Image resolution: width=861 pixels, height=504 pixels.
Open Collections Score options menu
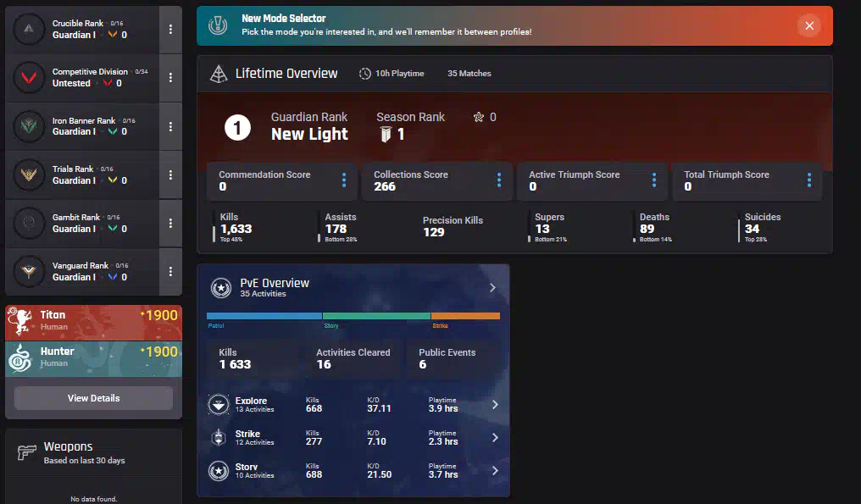tap(499, 180)
